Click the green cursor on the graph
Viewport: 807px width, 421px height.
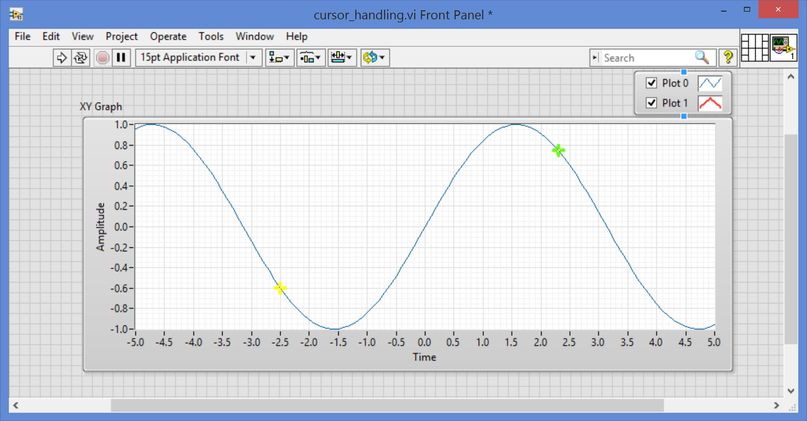[558, 150]
